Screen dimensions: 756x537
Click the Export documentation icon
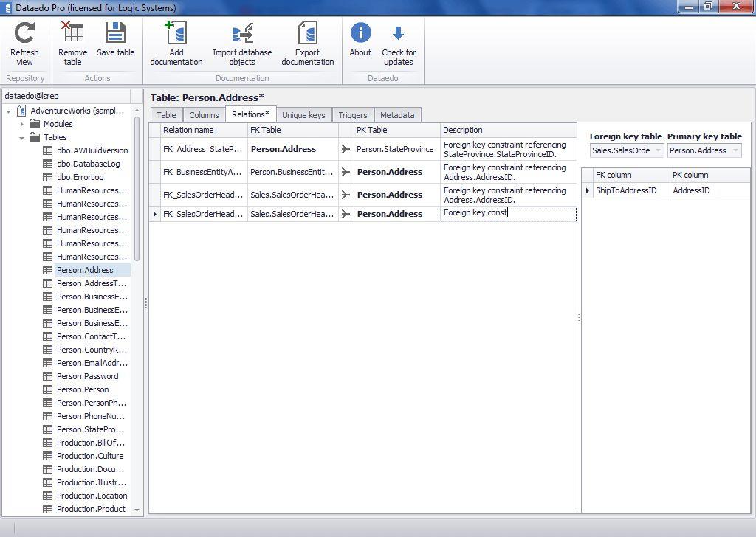tap(308, 32)
